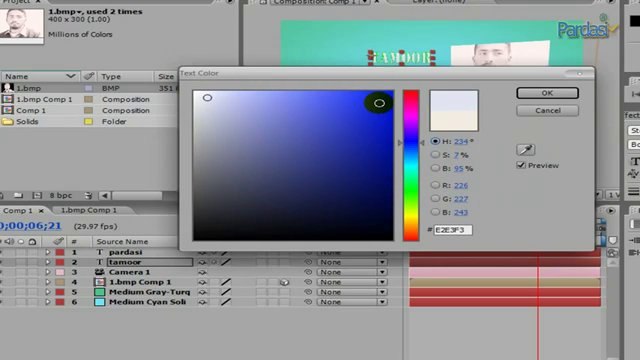Click the red label color of pardasi layer
The height and width of the screenshot is (360, 640).
(x=60, y=252)
